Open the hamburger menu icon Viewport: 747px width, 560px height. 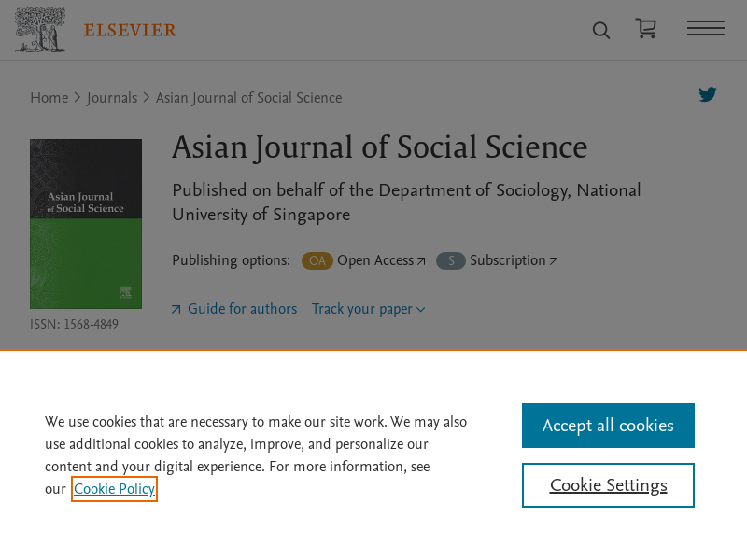[x=706, y=28]
